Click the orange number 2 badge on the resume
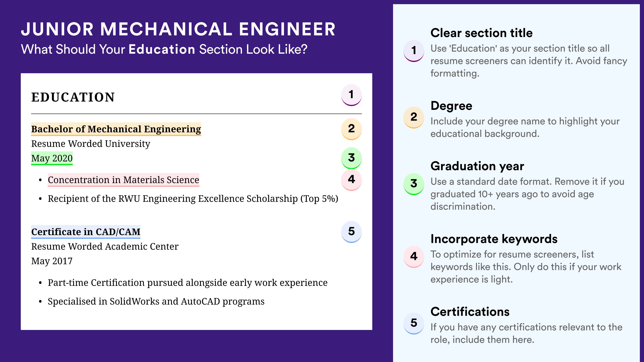The image size is (644, 362). coord(351,129)
